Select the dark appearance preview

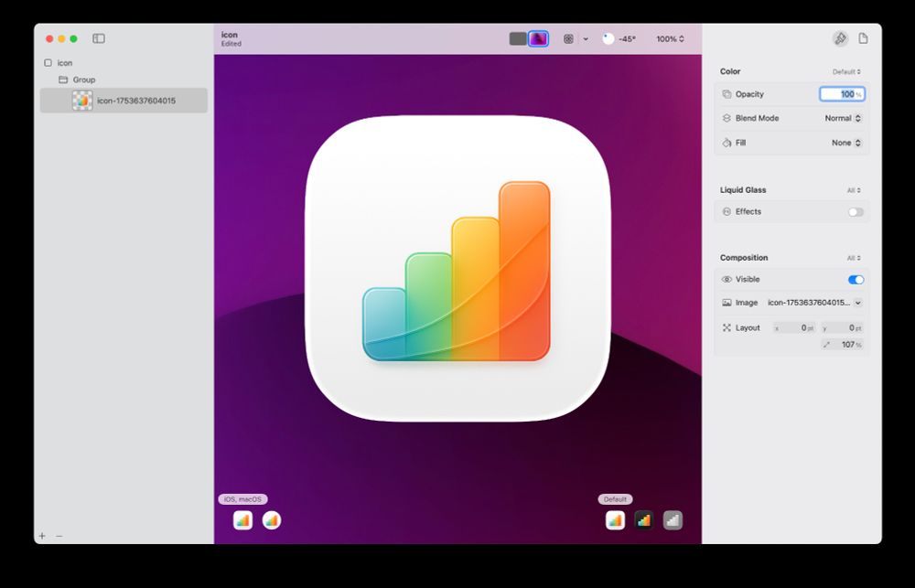pos(643,520)
